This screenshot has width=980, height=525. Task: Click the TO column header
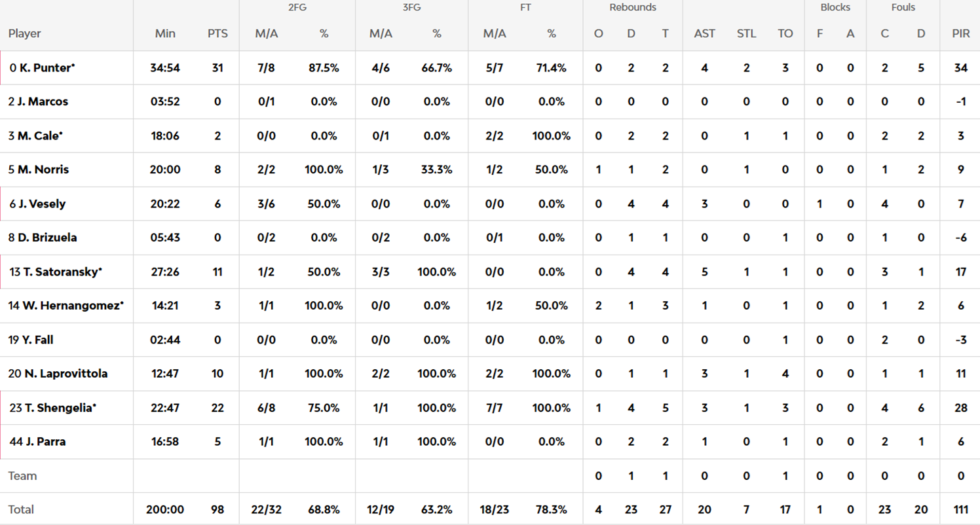coord(785,33)
